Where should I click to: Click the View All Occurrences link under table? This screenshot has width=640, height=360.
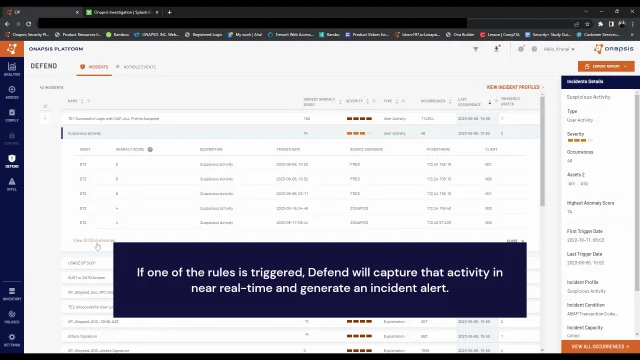[x=94, y=240]
